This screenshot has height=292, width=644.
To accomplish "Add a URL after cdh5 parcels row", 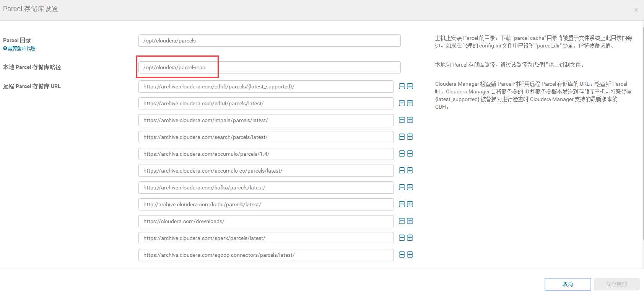I will pyautogui.click(x=410, y=86).
